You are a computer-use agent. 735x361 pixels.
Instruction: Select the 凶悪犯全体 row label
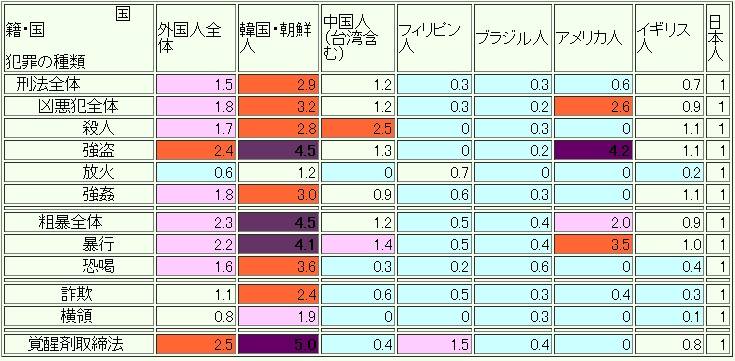coord(79,106)
